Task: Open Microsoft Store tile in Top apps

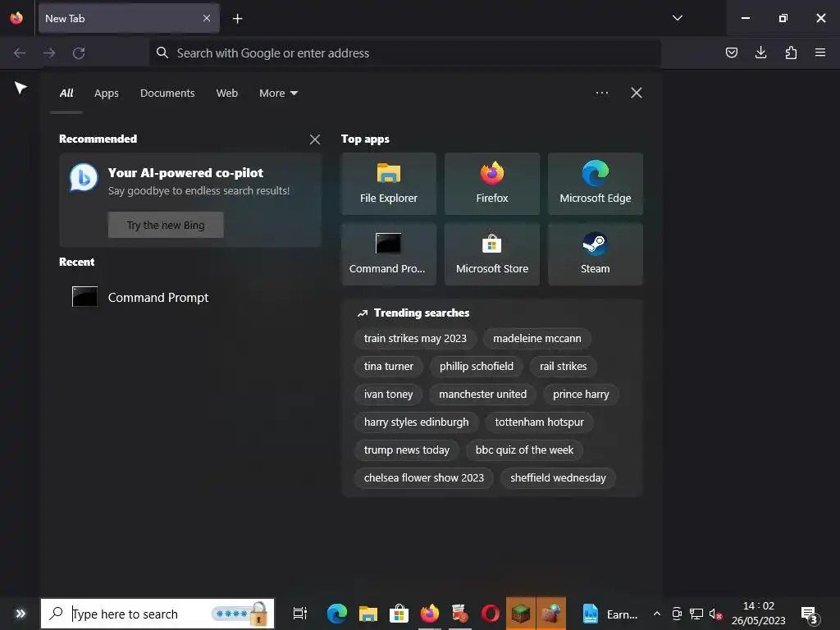Action: (x=492, y=254)
